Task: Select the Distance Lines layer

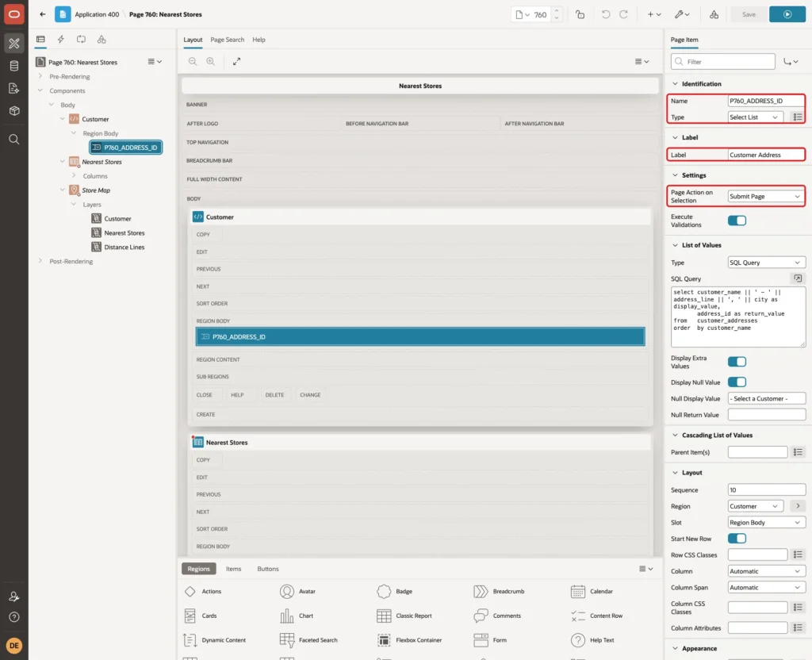Action: pyautogui.click(x=124, y=247)
